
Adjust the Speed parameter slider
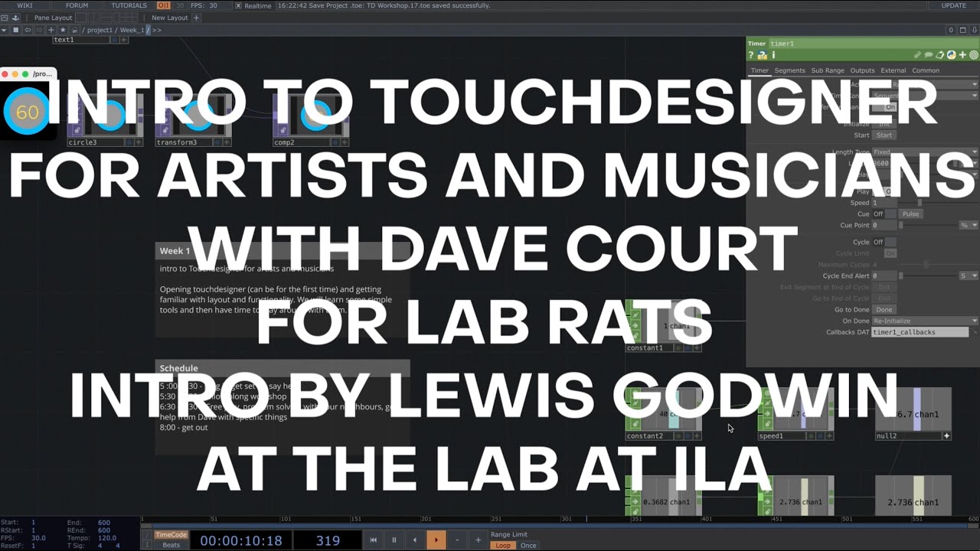tap(940, 203)
